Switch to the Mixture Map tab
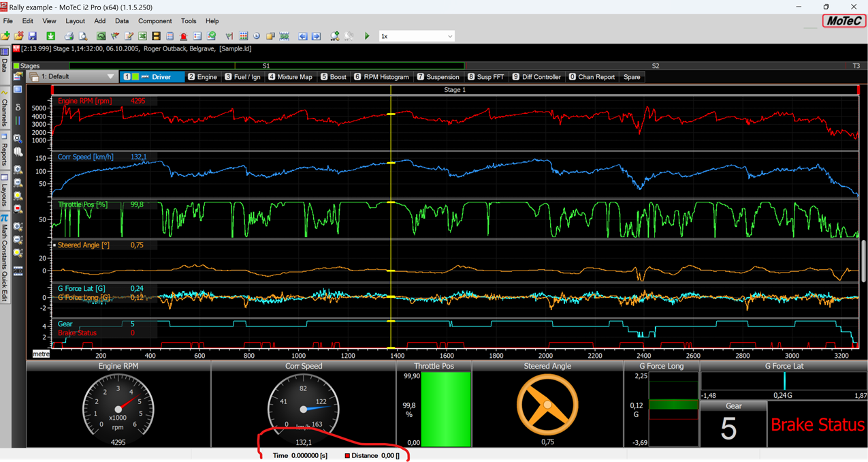This screenshot has width=868, height=462. coord(291,77)
